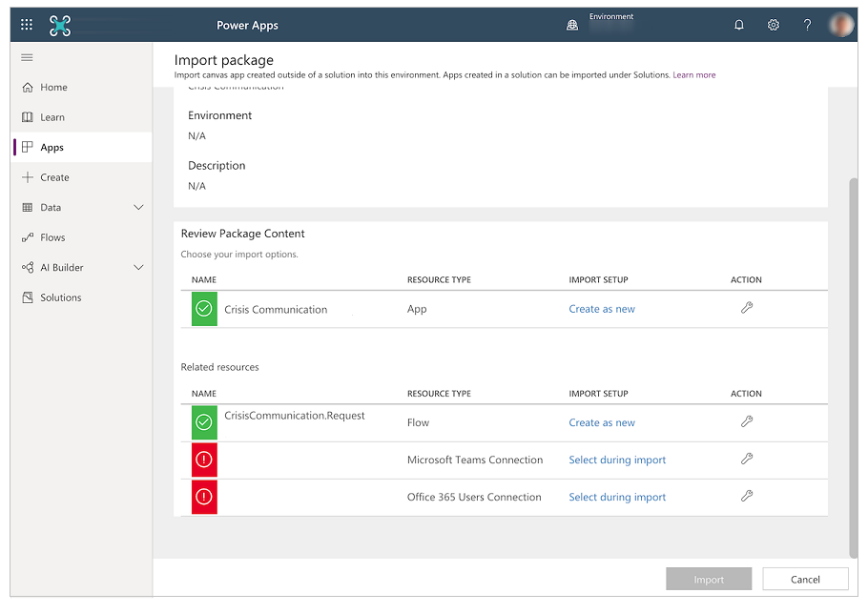This screenshot has height=614, width=868.
Task: Click the Cancel button
Action: click(x=805, y=579)
